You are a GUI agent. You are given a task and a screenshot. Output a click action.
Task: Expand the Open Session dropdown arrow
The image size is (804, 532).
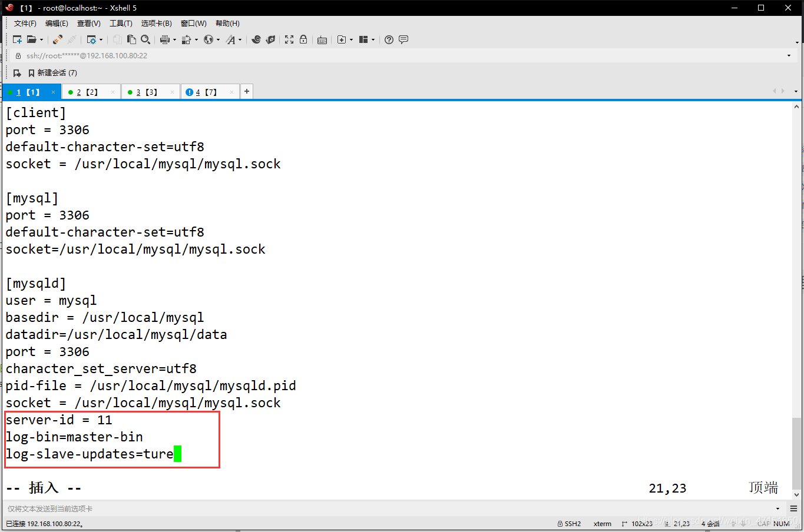coord(41,40)
